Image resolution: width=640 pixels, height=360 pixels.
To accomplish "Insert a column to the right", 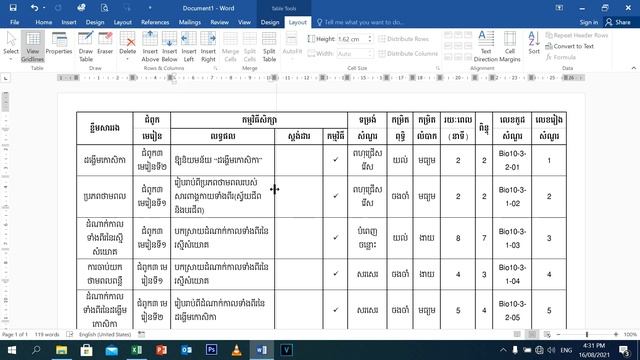I will coord(208,47).
